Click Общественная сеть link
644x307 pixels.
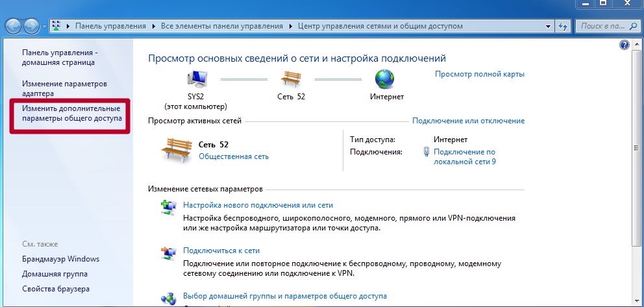234,156
